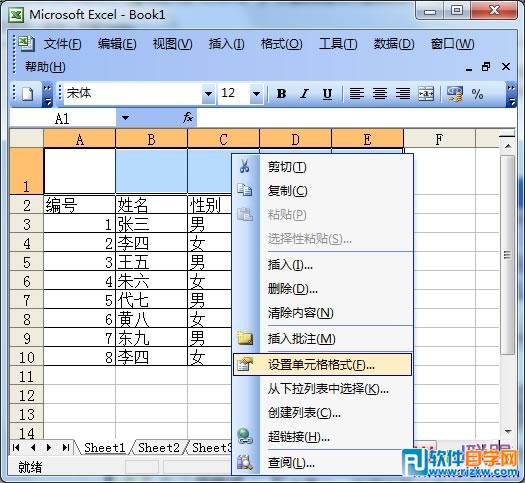Open the 窗口(W) menu
Viewport: 525px width, 483px height.
452,44
